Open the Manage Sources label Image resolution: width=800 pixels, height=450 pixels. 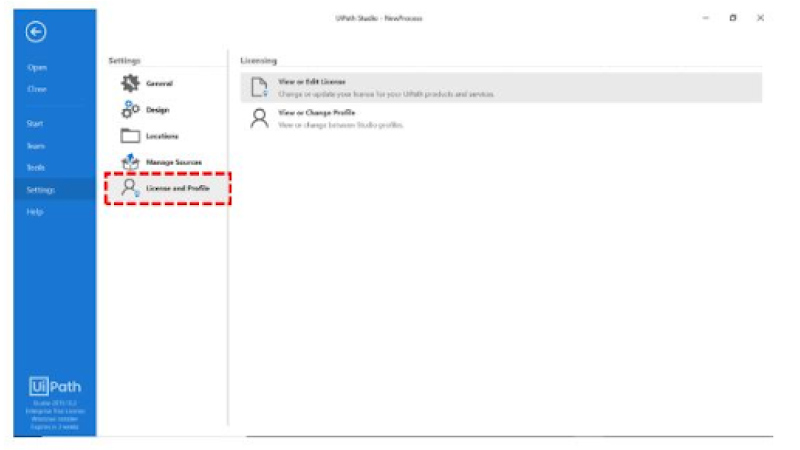174,162
